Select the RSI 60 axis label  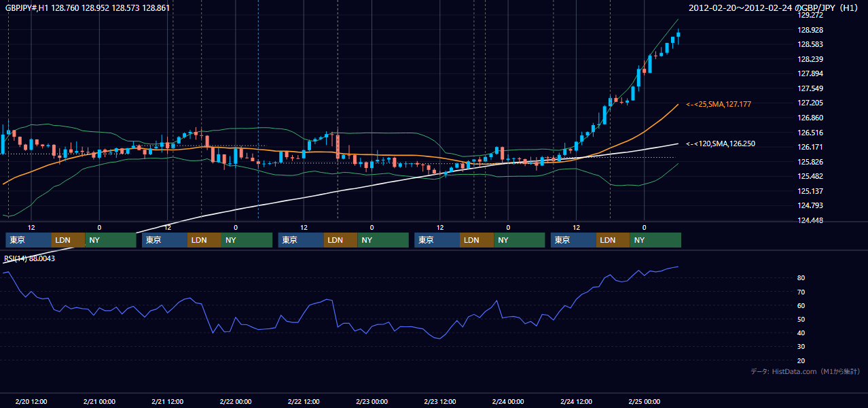(801, 305)
